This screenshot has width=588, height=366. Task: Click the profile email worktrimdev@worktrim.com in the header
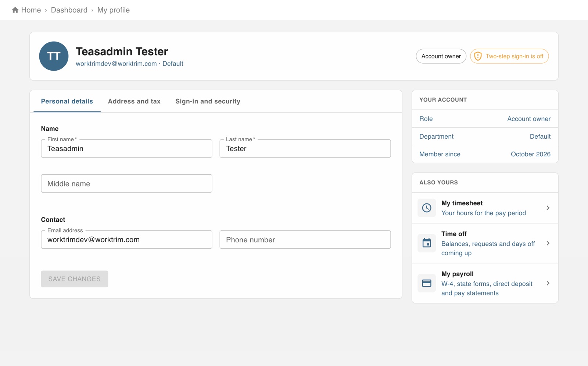(116, 64)
